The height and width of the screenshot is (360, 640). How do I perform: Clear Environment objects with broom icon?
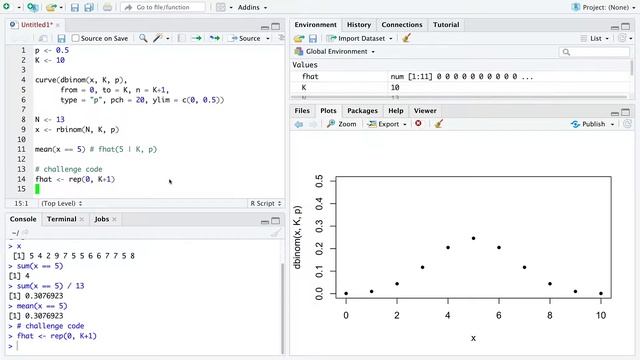click(x=406, y=38)
